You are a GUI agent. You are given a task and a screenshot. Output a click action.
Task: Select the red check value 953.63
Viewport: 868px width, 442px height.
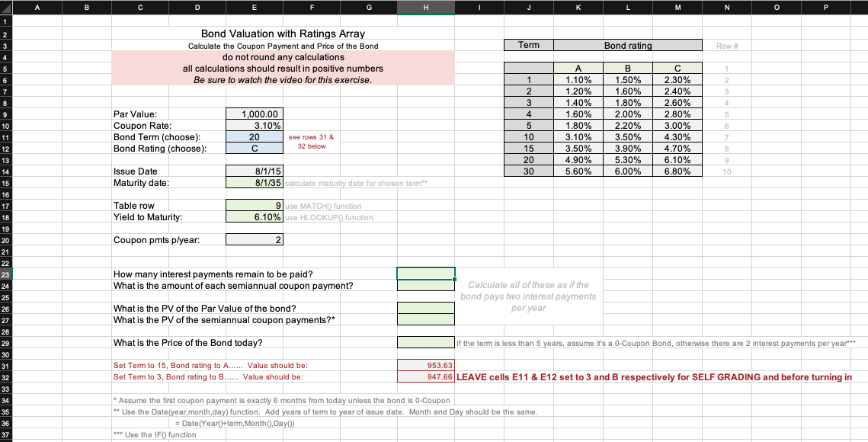pyautogui.click(x=425, y=365)
